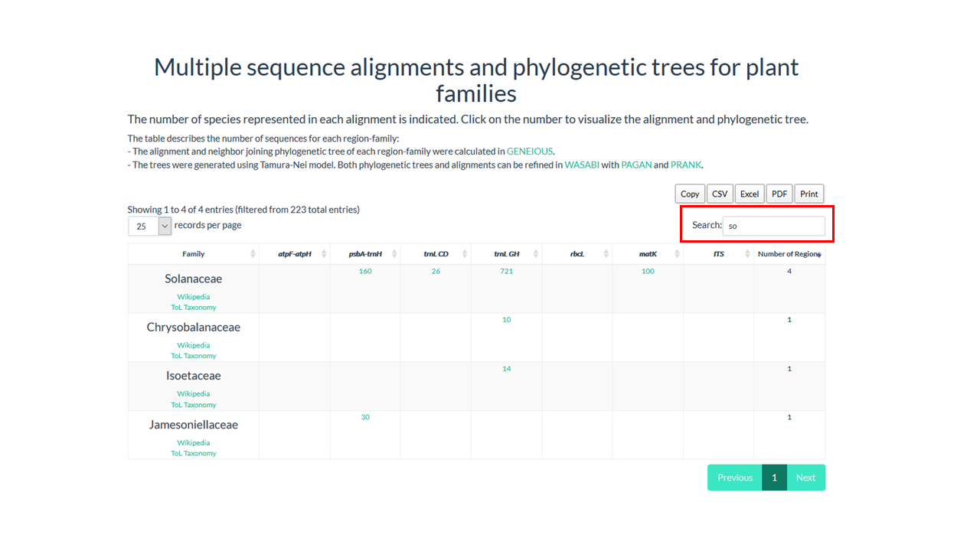Sort by matK column header

(648, 254)
